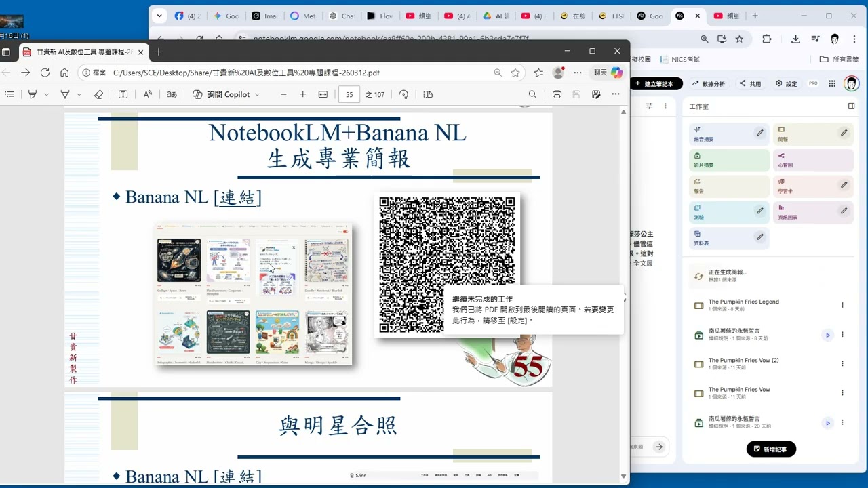Open PDF search with magnifier icon
The height and width of the screenshot is (488, 868).
532,94
